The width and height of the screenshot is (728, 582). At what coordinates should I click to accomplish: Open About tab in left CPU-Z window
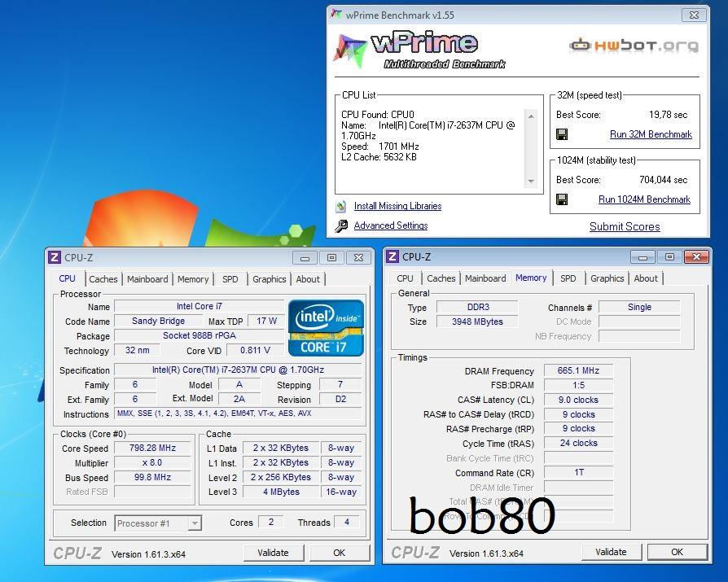(x=308, y=279)
